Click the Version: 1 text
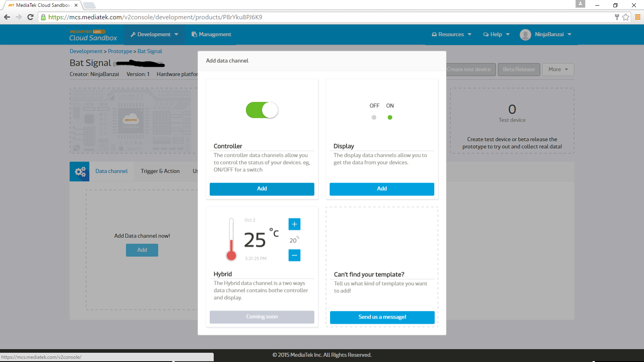This screenshot has height=362, width=644. click(x=138, y=74)
